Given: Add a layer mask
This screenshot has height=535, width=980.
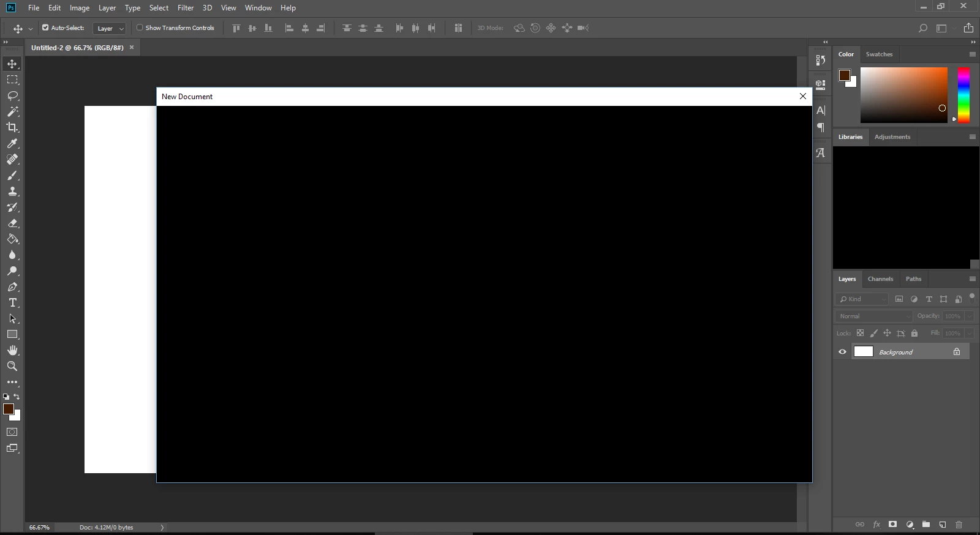Looking at the screenshot, I should pyautogui.click(x=893, y=525).
